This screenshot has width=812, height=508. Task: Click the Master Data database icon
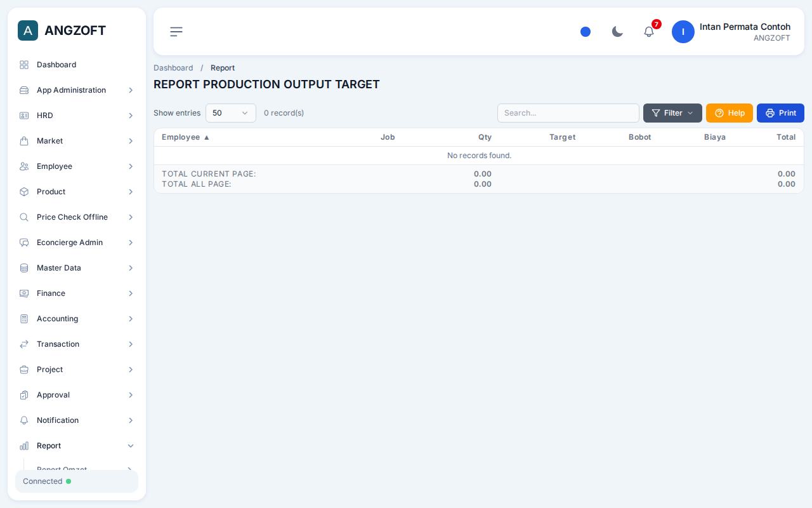click(x=24, y=268)
